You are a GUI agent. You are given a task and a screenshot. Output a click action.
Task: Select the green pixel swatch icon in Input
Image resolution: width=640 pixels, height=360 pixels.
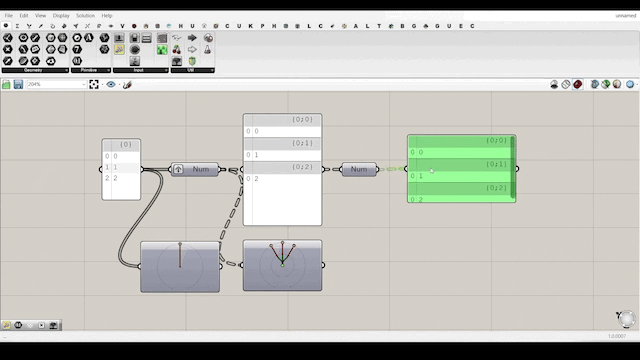pyautogui.click(x=162, y=50)
